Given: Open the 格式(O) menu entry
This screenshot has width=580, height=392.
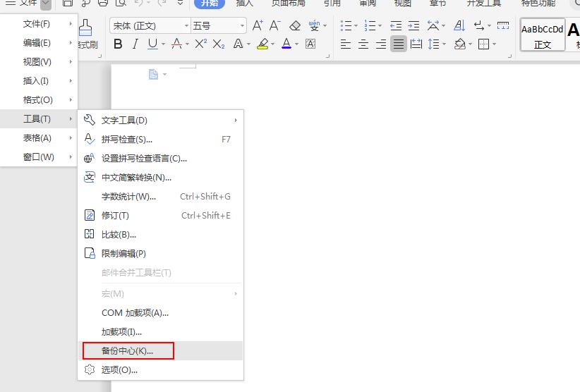Looking at the screenshot, I should point(39,100).
